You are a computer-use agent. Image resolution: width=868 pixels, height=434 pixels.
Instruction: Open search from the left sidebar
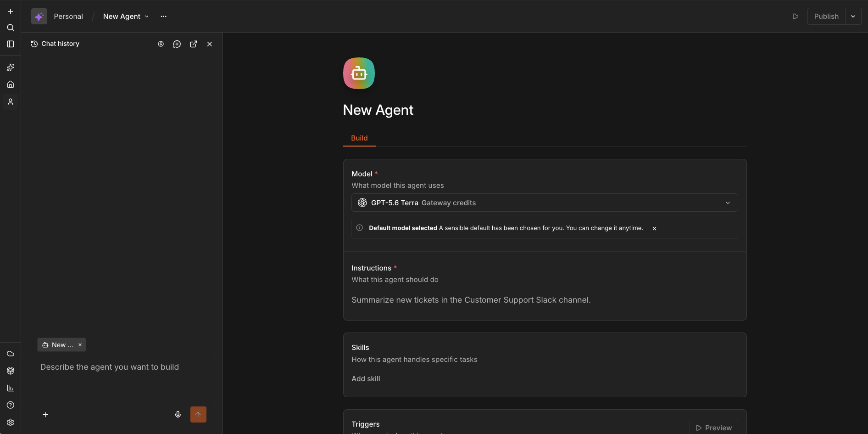pyautogui.click(x=11, y=28)
